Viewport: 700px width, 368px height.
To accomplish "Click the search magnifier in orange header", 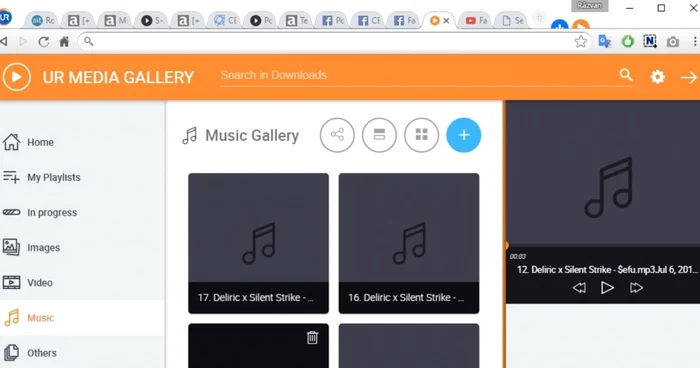I will (x=626, y=75).
